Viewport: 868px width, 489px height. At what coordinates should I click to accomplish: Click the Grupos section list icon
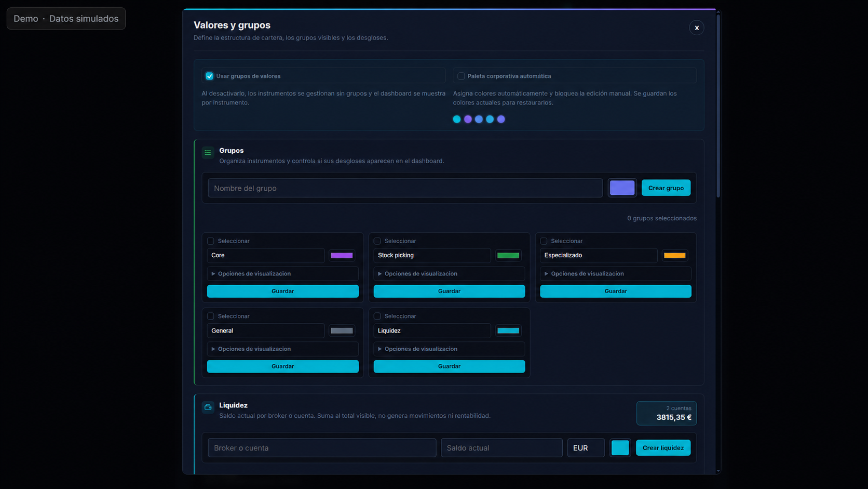tap(208, 153)
